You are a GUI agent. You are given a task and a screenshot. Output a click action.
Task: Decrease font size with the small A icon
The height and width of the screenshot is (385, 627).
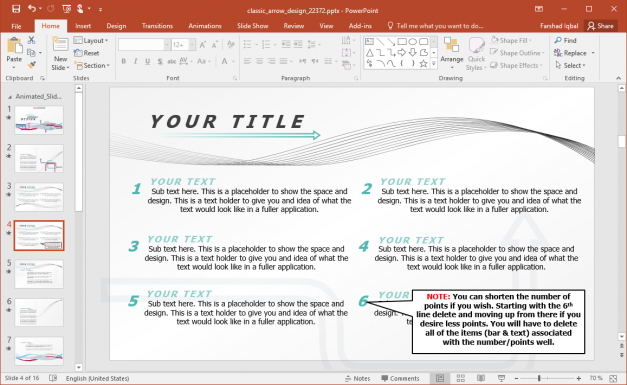click(214, 44)
